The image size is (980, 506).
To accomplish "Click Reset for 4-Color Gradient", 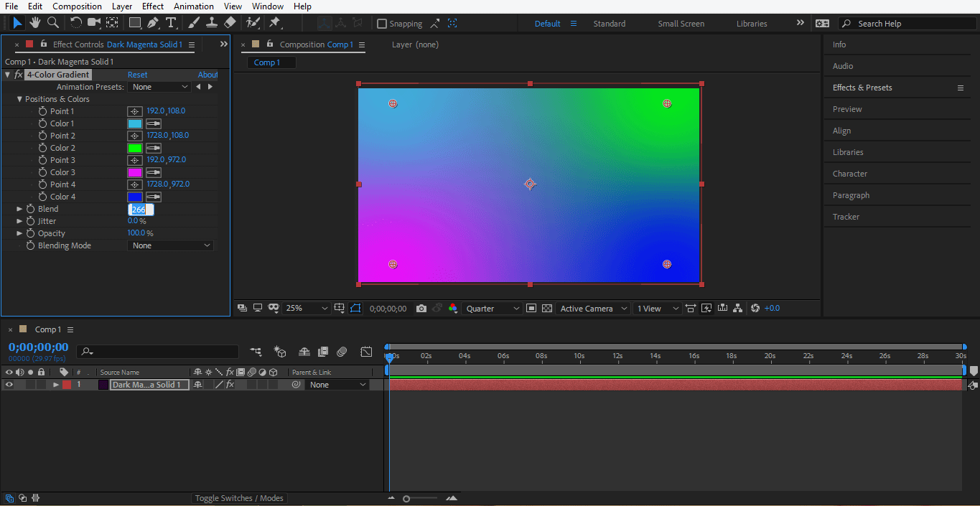I will (137, 75).
